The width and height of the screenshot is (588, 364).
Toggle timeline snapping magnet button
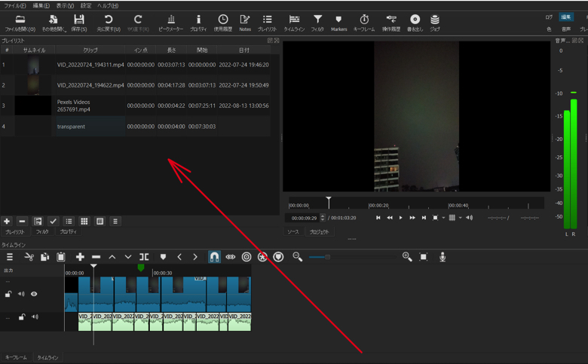tap(214, 257)
